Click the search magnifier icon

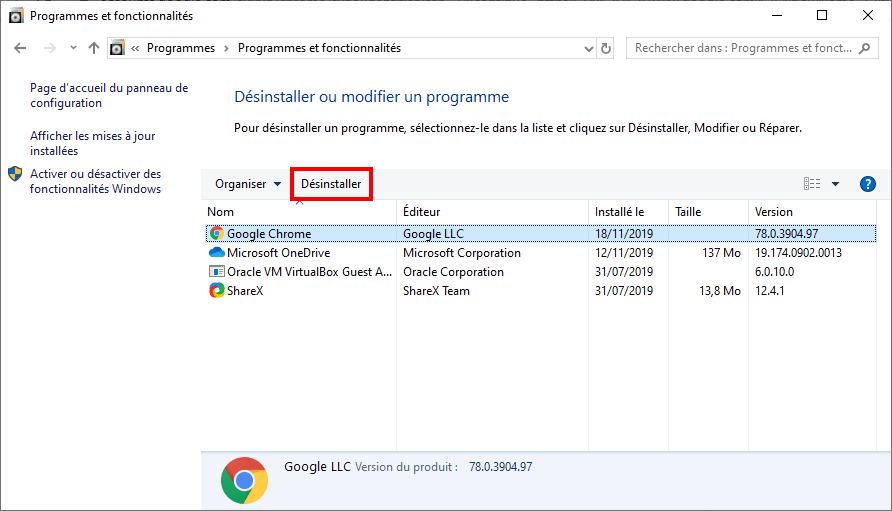(865, 48)
